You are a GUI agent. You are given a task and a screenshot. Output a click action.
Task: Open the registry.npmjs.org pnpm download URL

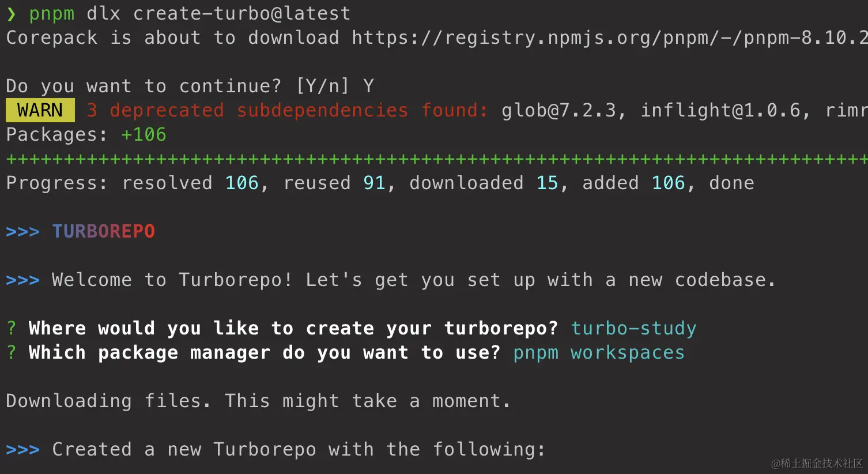point(610,37)
